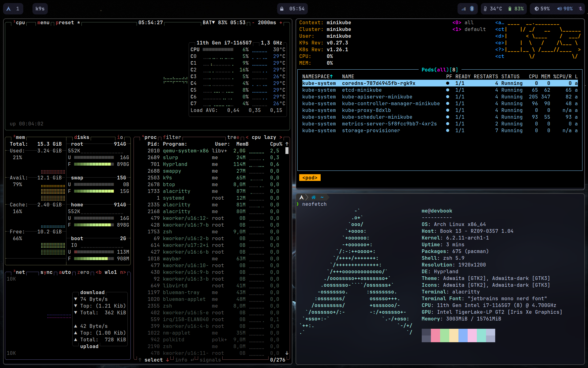This screenshot has width=588, height=368.
Task: Open signals option in proc footer
Action: 210,360
